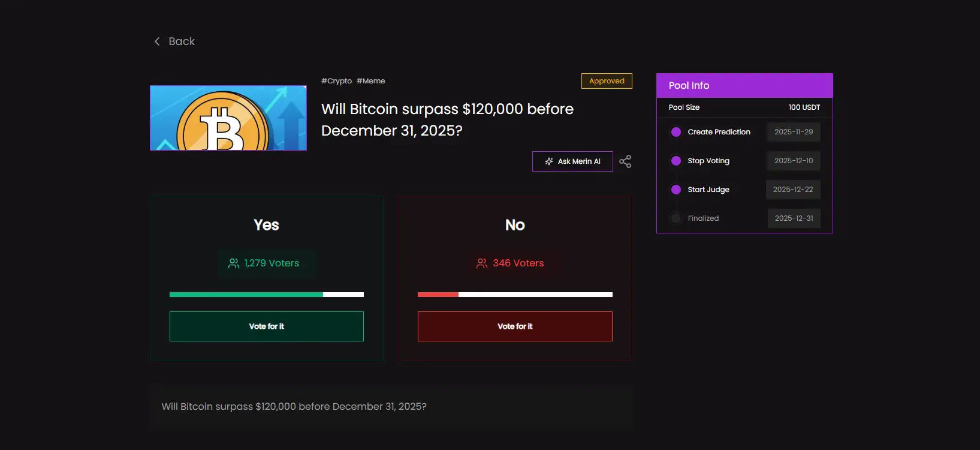
Task: Click the back chevron arrow
Action: click(x=157, y=41)
